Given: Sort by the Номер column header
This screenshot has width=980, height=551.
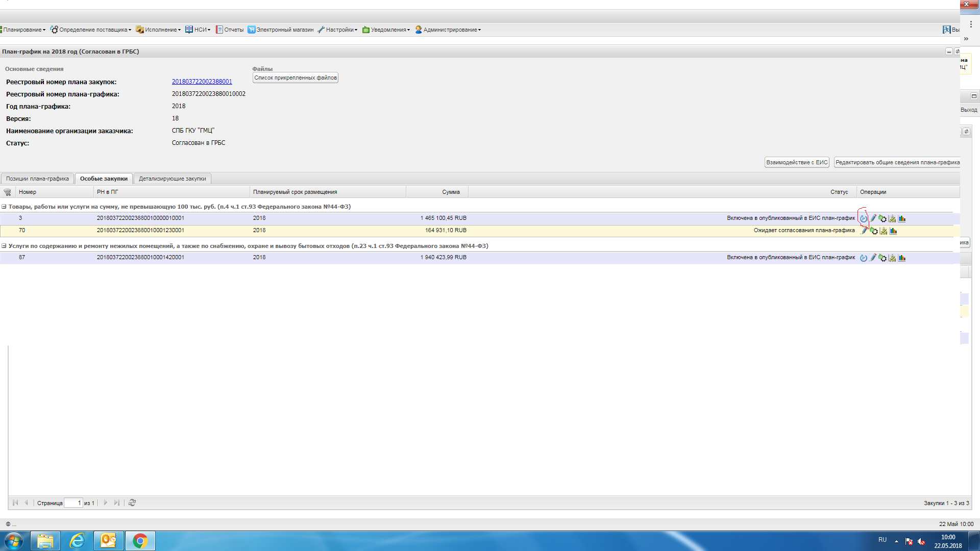Looking at the screenshot, I should [55, 192].
